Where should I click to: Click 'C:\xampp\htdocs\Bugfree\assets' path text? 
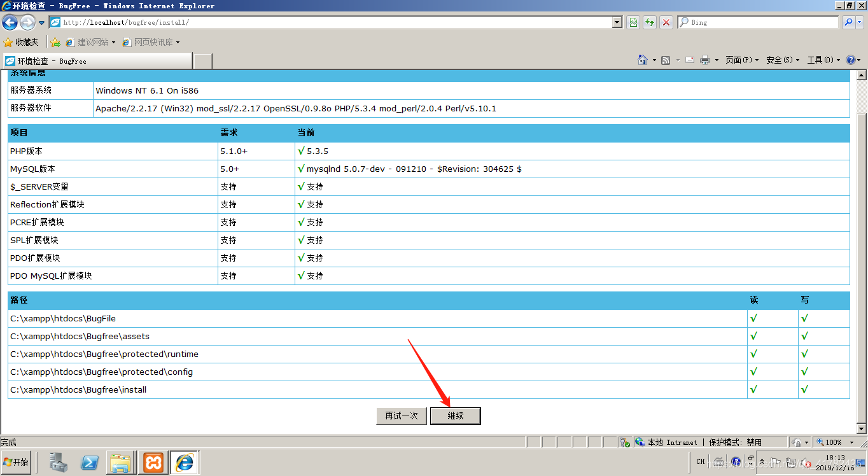(x=80, y=336)
